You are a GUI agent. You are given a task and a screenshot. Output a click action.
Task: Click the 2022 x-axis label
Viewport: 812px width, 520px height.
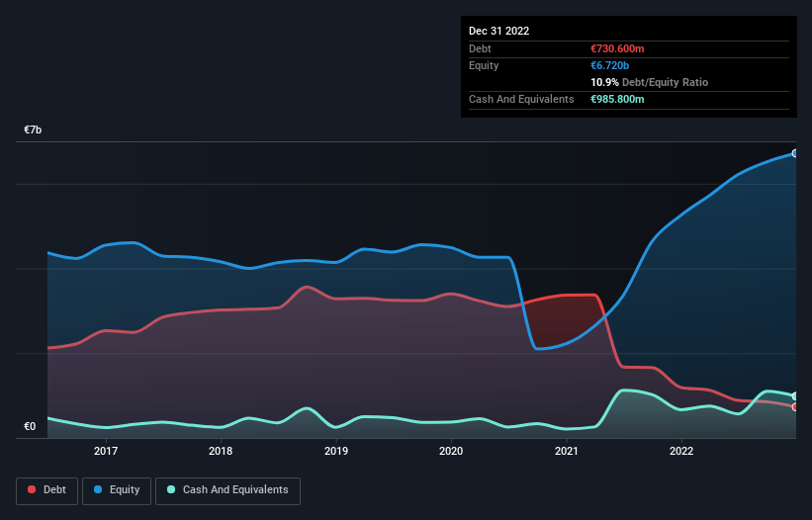point(681,451)
